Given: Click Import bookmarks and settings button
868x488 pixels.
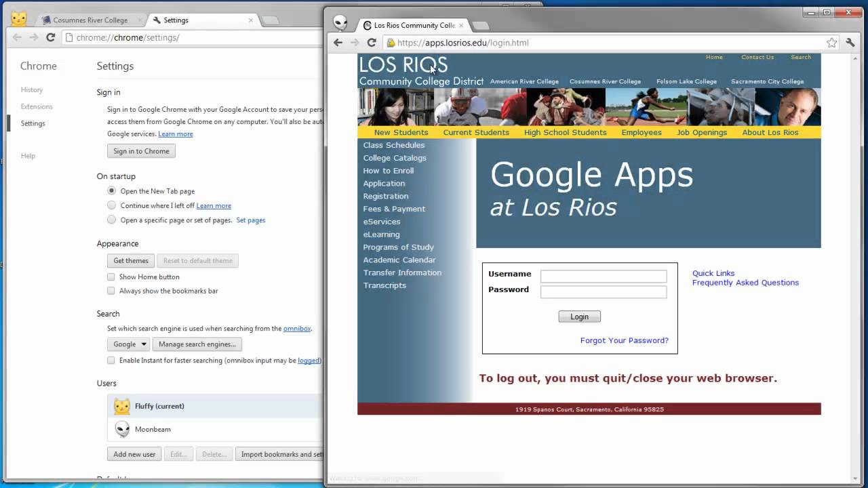Looking at the screenshot, I should click(x=281, y=454).
